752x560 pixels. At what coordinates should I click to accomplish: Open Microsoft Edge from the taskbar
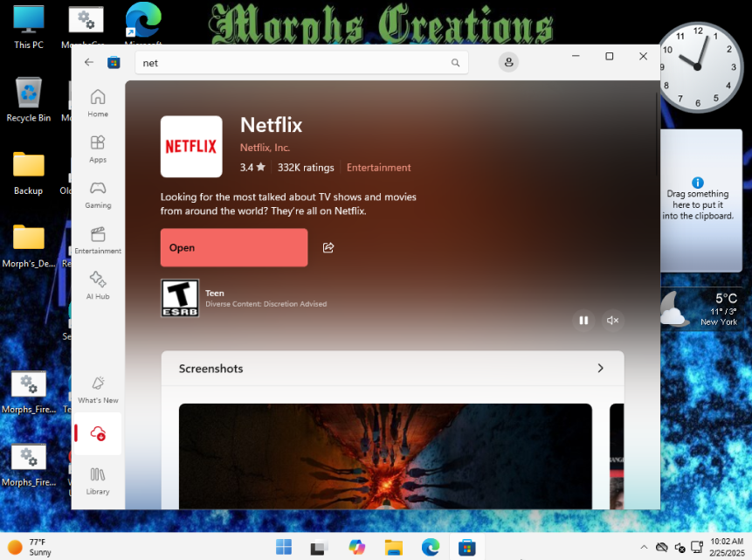click(x=431, y=547)
